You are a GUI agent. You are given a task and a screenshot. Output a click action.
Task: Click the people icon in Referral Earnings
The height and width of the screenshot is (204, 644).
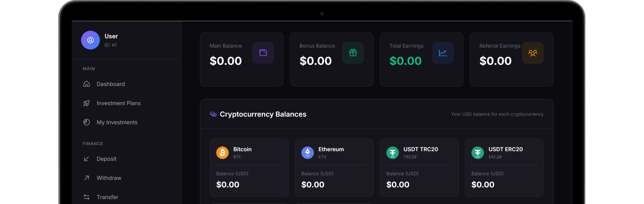(x=532, y=53)
